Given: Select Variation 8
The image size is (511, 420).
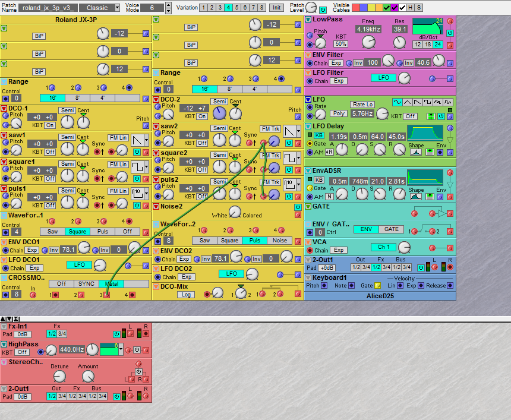Looking at the screenshot, I should (261, 8).
